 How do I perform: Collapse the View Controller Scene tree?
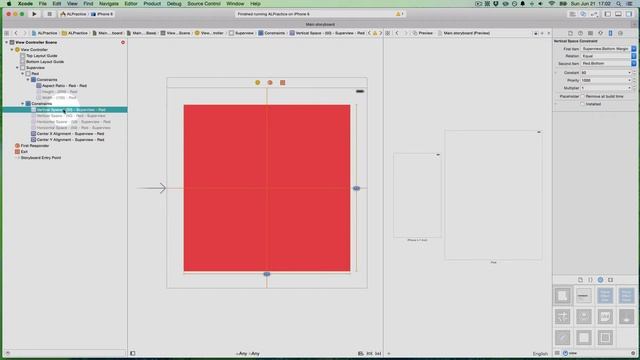pyautogui.click(x=7, y=42)
